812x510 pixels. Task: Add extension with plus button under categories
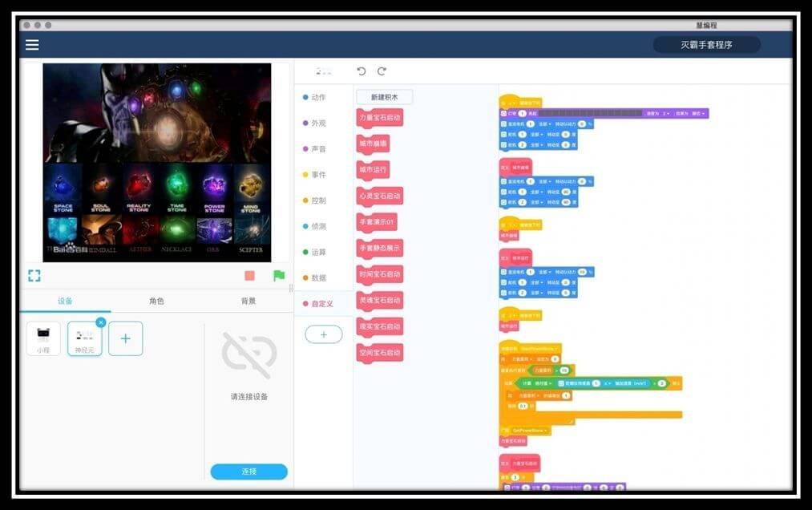point(324,335)
